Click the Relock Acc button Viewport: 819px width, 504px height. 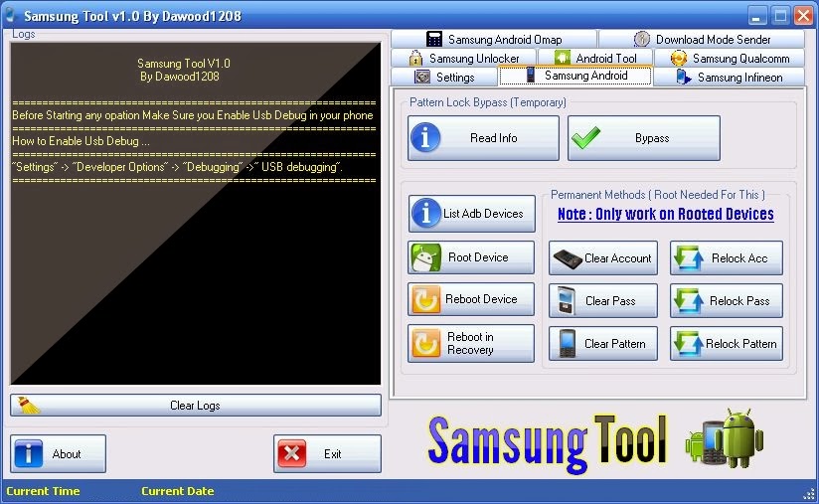pos(727,258)
